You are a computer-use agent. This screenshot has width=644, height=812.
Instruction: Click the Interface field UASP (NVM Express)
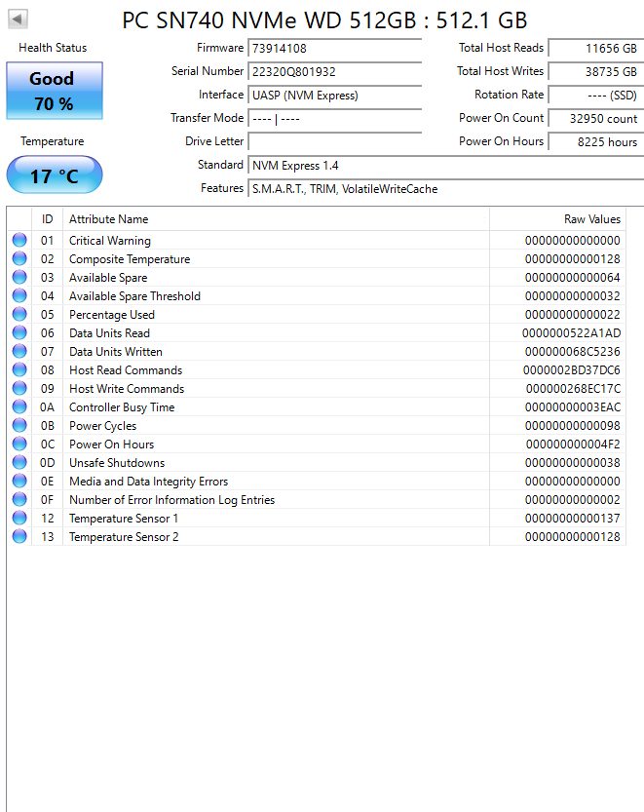[335, 96]
